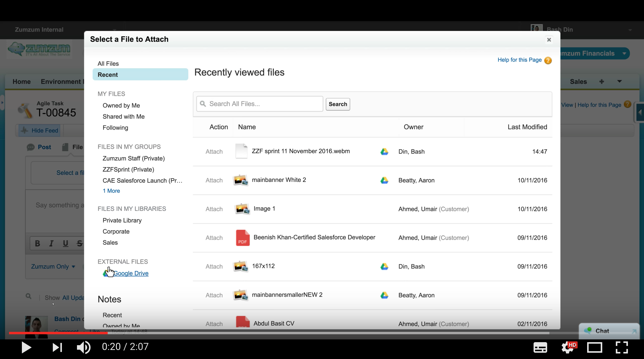Viewport: 644px width, 359px height.
Task: Open Bash Din user menu dropdown
Action: tap(630, 30)
